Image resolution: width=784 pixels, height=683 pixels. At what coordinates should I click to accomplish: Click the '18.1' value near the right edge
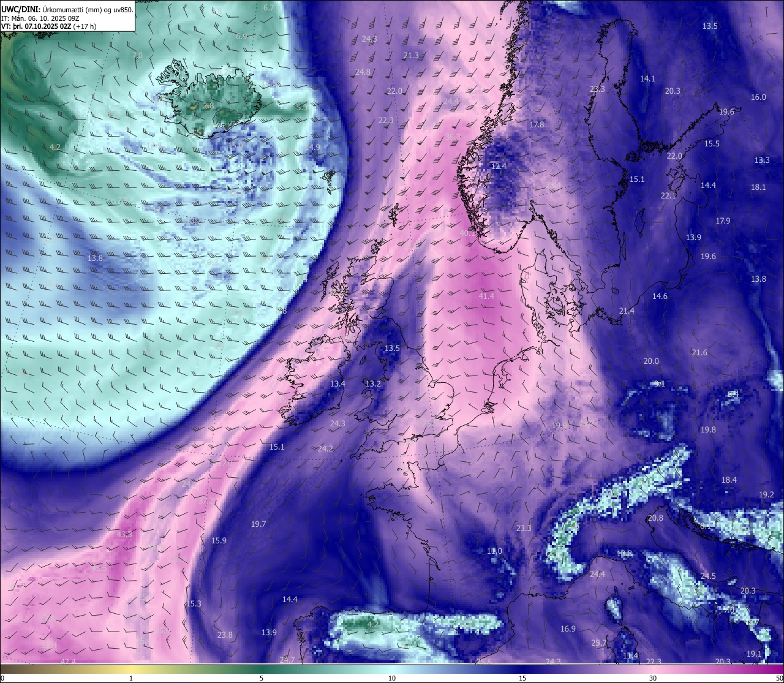pos(758,187)
